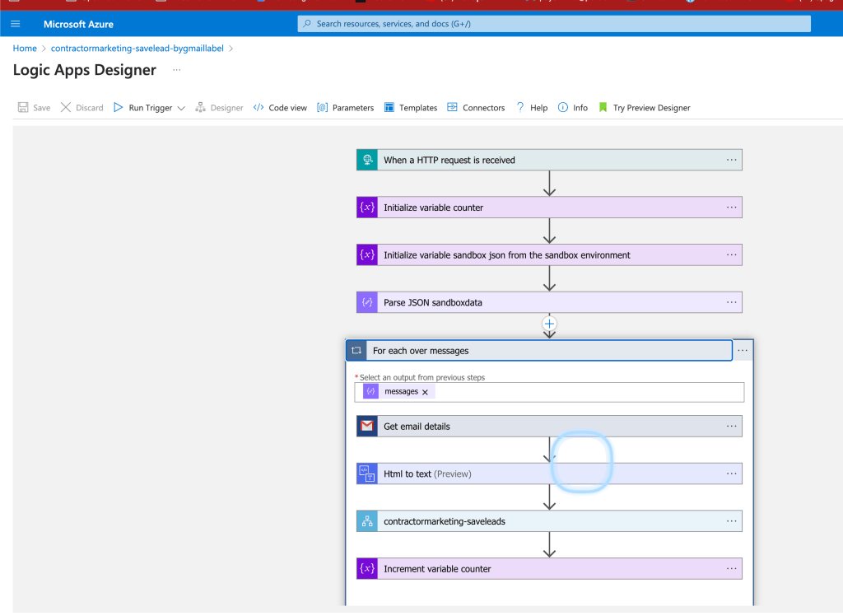Screen dimensions: 843x616
Task: Click the Microsoft Azure logo text
Action: pyautogui.click(x=78, y=24)
